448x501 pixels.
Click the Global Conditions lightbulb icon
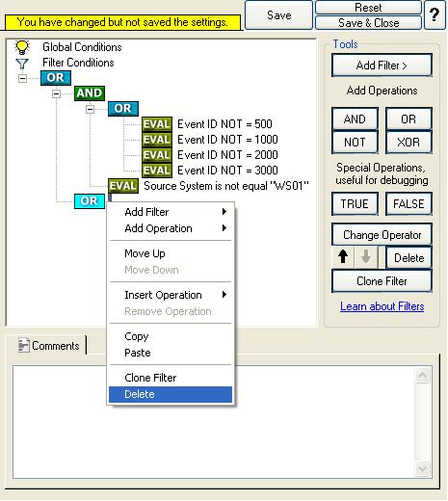[22, 47]
